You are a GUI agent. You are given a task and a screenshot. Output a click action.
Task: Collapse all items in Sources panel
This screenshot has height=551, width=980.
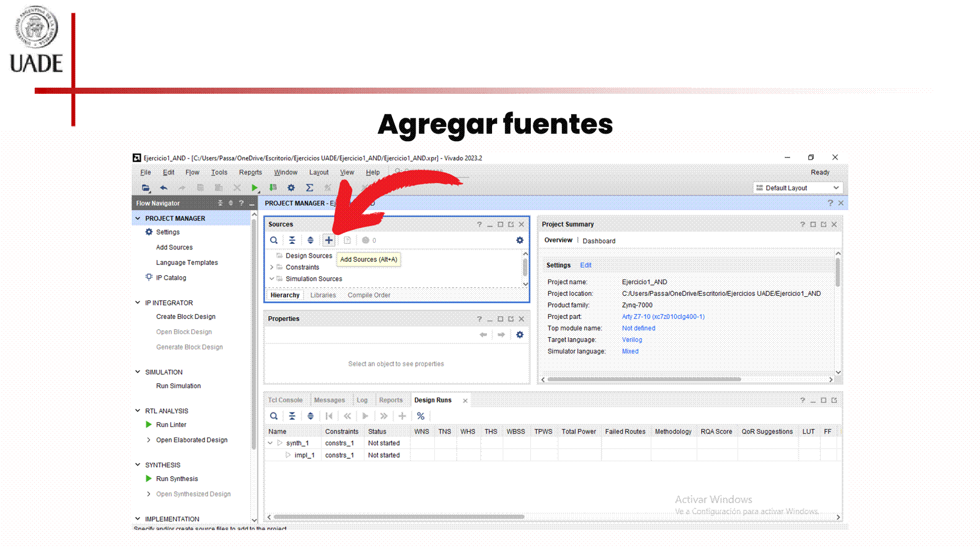(292, 240)
